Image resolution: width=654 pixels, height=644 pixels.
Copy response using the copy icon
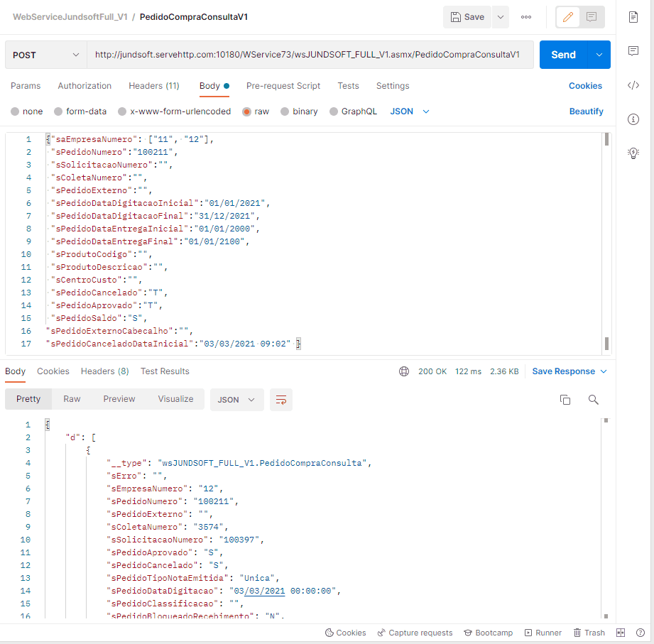coord(565,400)
